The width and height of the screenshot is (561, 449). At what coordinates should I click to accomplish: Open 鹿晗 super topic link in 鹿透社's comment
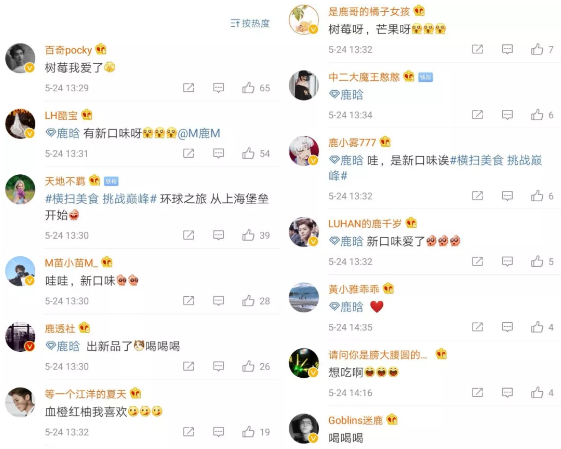[x=63, y=346]
